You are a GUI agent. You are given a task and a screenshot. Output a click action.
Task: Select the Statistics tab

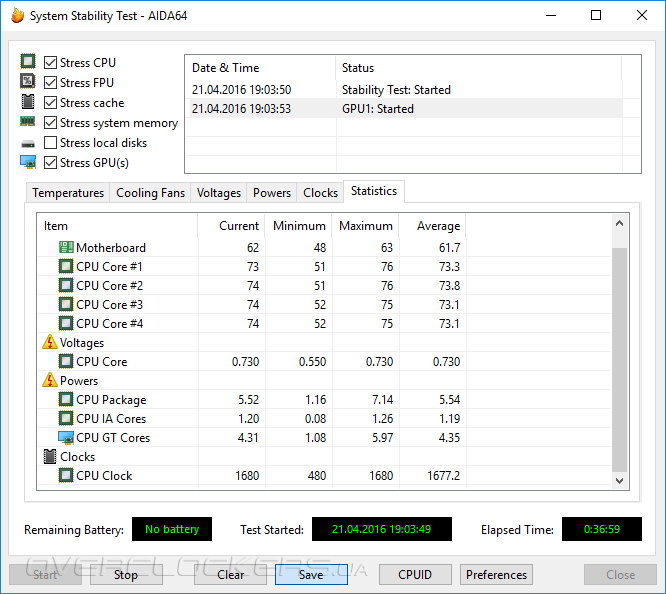374,191
